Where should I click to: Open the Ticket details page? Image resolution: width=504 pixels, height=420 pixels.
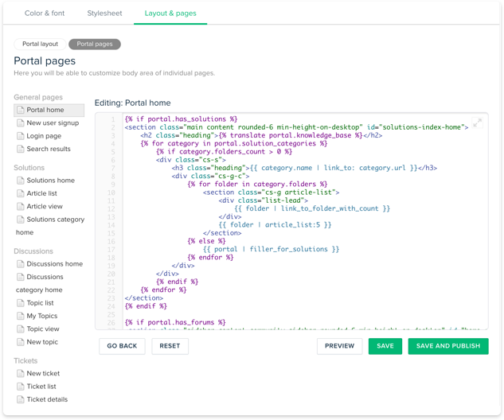(x=47, y=399)
